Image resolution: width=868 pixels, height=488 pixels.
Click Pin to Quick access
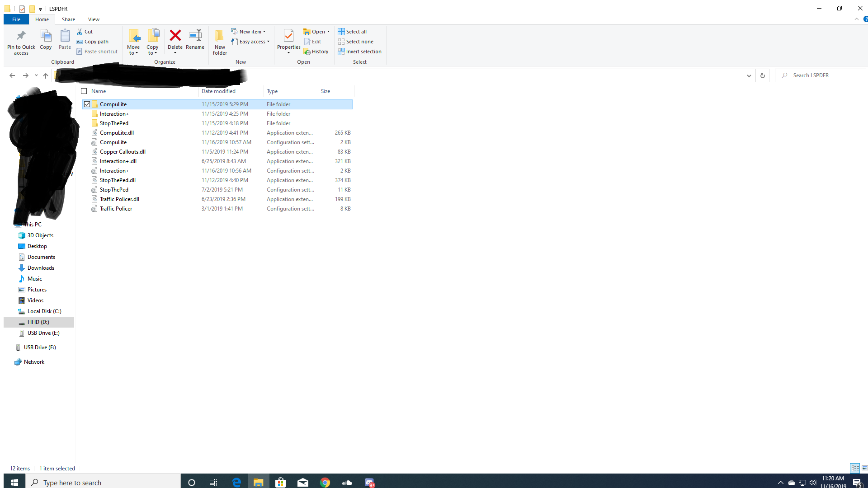click(x=21, y=42)
